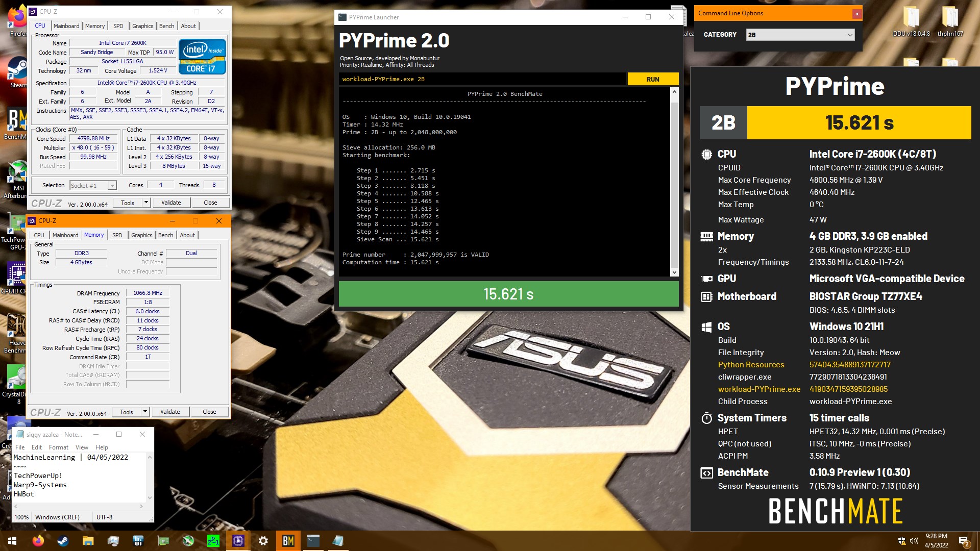Switch to the console window in taskbar
The height and width of the screenshot is (551, 980).
click(313, 541)
